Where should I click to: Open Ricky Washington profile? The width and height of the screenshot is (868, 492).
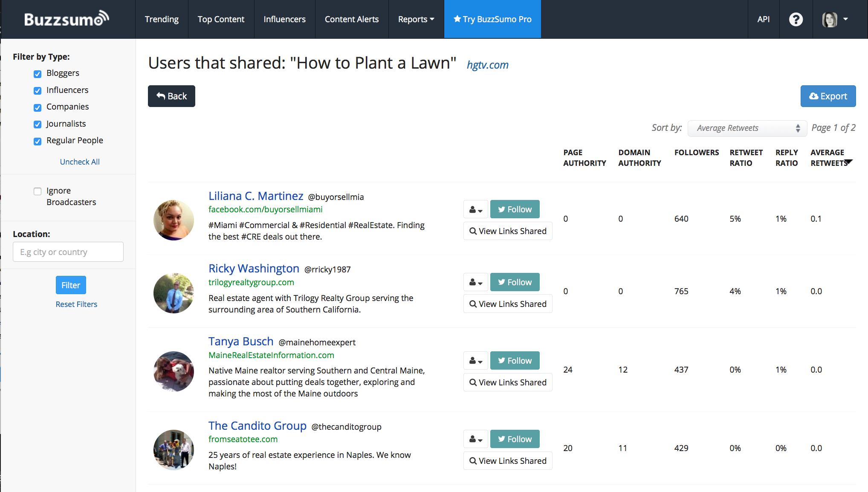point(254,269)
